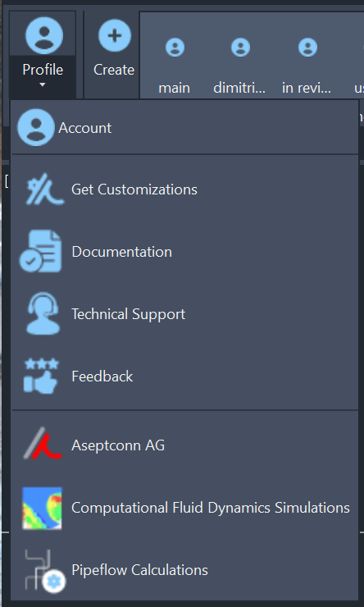Open Get Customizations menu item
Viewport: 364px width, 607px height.
tap(184, 189)
